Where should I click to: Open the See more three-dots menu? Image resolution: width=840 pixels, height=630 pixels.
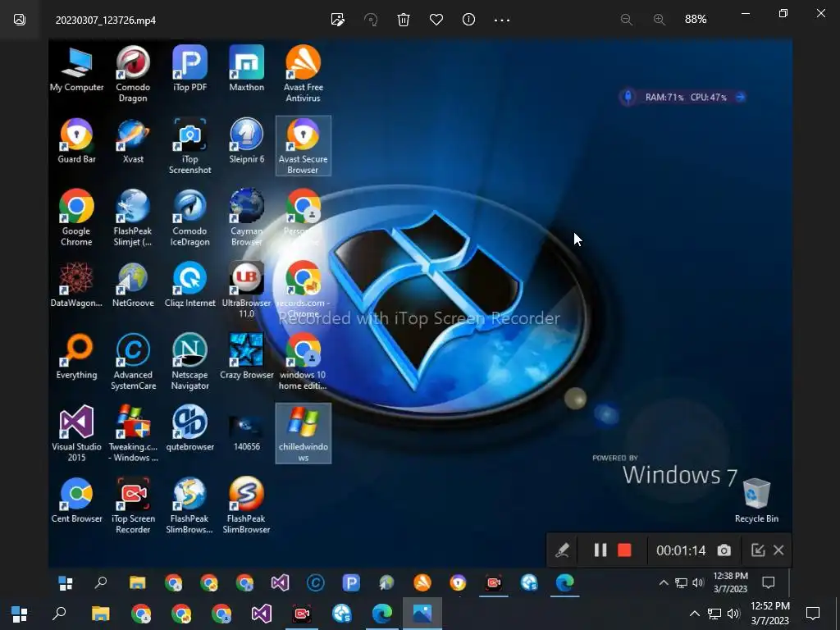(502, 21)
